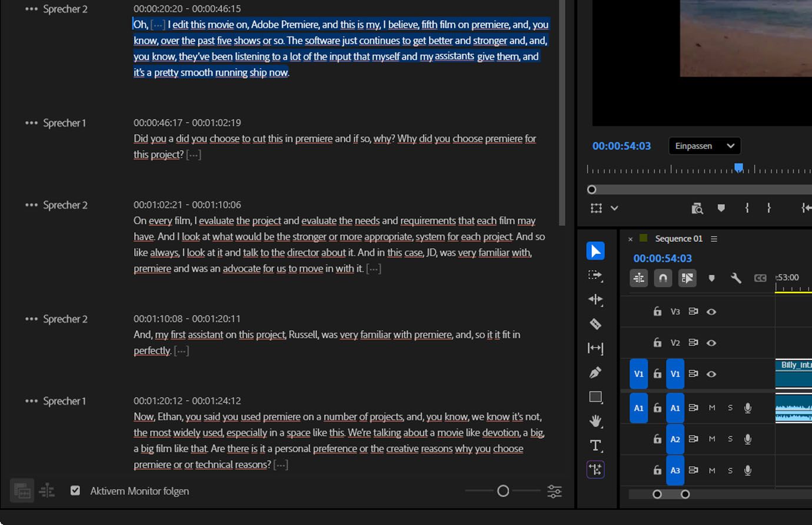
Task: Open the 'Einpassen' zoom level dropdown
Action: pos(704,145)
